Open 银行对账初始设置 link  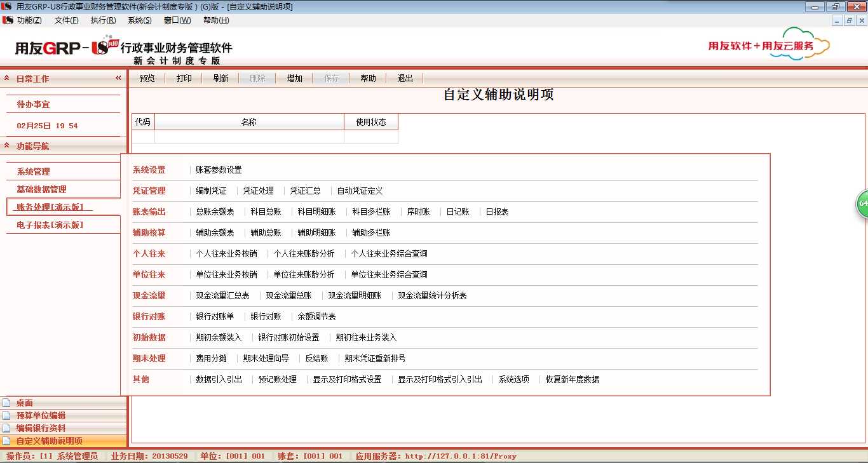288,338
